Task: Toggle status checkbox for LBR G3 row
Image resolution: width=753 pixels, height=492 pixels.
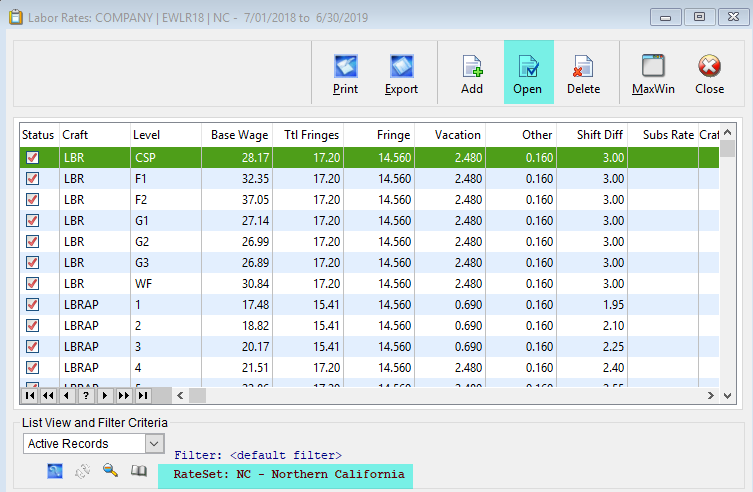Action: coord(33,263)
